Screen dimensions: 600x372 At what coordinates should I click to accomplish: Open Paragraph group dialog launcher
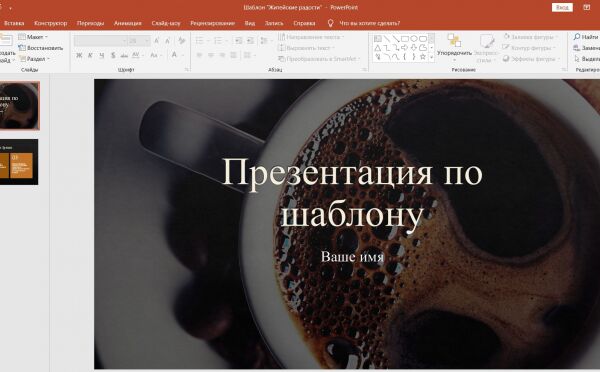click(364, 70)
